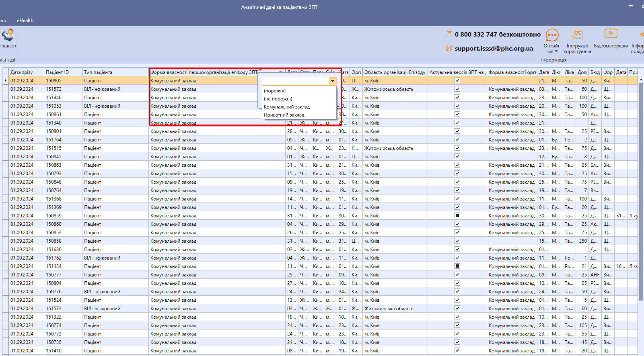Click АНF cell in row 150777
Viewport: 644px width, 356px height.
595,275
